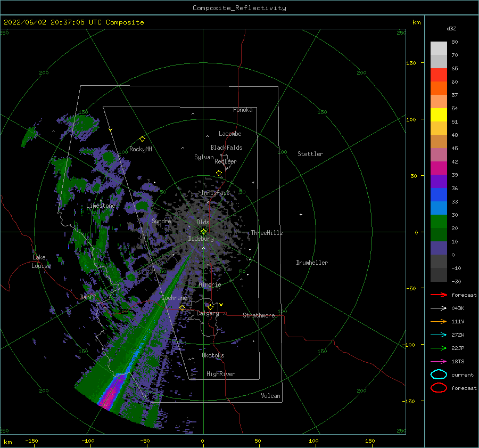
Task: Click the asterisk marker above Limestone
Action: tap(101, 201)
